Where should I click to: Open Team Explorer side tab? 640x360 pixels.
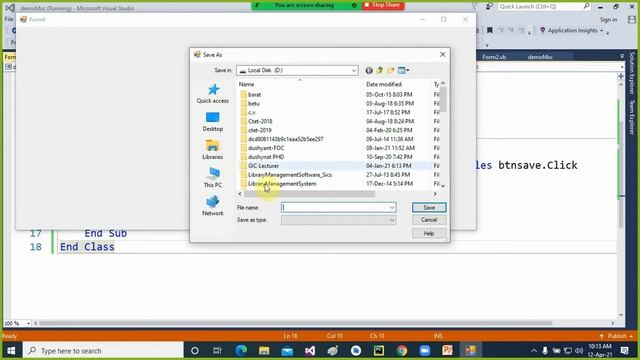(x=632, y=117)
